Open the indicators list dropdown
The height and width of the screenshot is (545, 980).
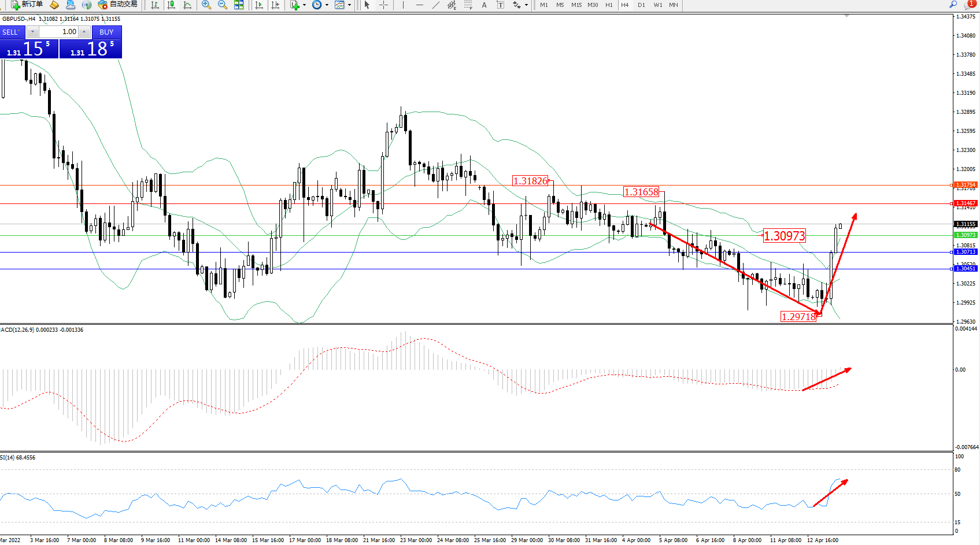(305, 5)
